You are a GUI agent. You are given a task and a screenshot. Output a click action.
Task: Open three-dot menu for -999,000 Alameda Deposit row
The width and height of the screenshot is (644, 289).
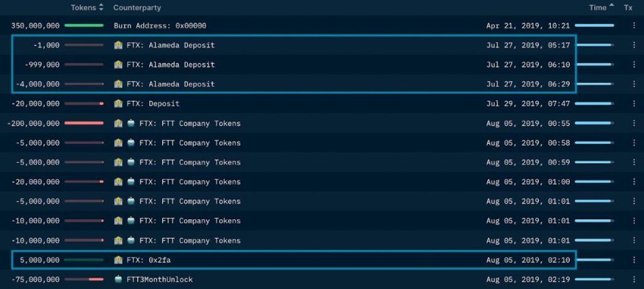point(634,65)
